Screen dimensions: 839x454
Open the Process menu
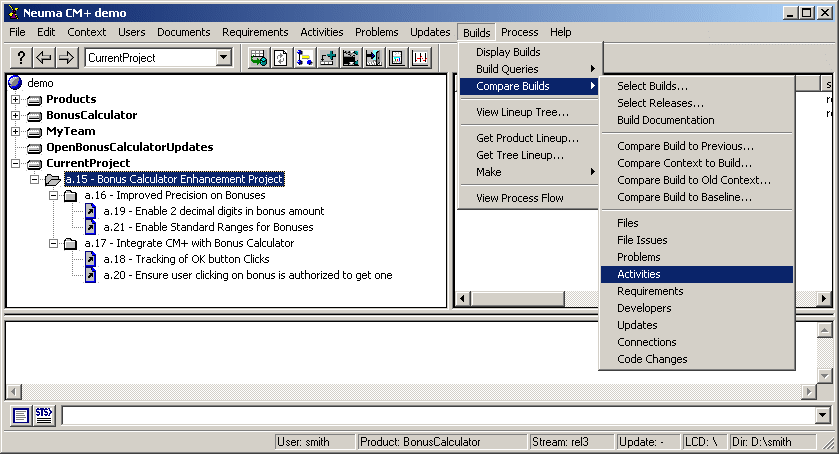pyautogui.click(x=520, y=32)
